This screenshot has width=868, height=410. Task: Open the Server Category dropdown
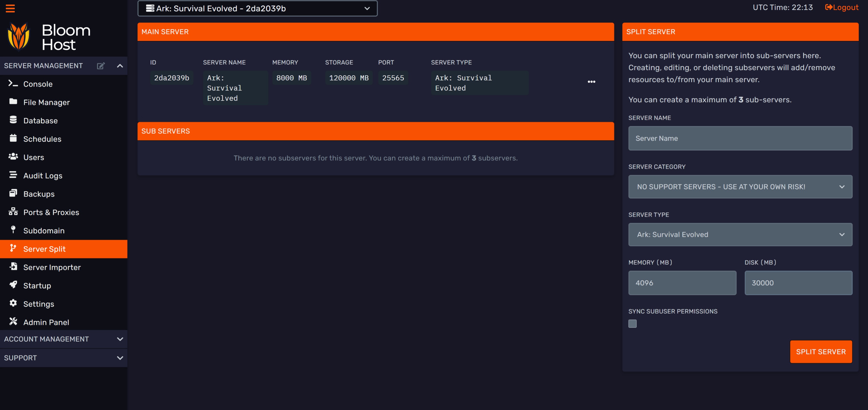[740, 187]
